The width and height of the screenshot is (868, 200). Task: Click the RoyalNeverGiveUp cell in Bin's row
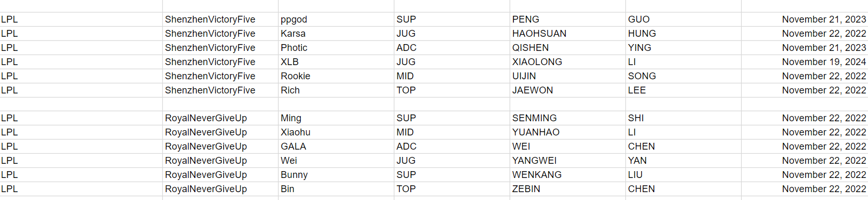pos(220,189)
